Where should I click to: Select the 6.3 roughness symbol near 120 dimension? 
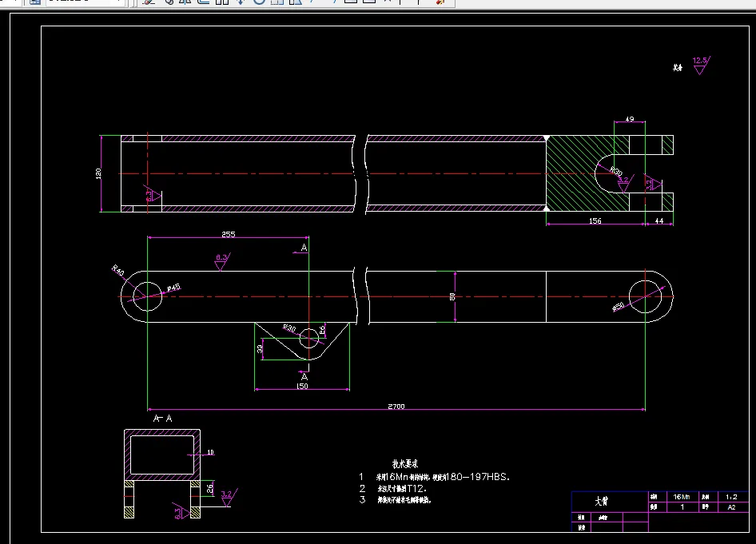pos(153,195)
